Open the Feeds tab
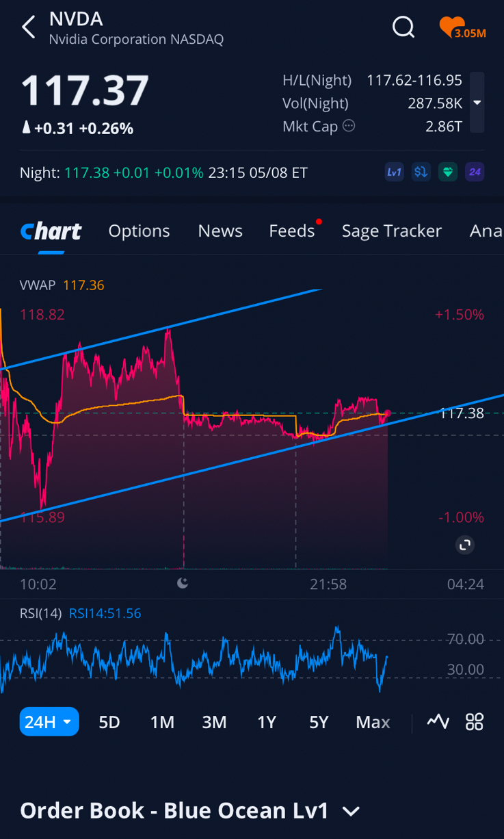Viewport: 504px width, 839px height. point(292,231)
